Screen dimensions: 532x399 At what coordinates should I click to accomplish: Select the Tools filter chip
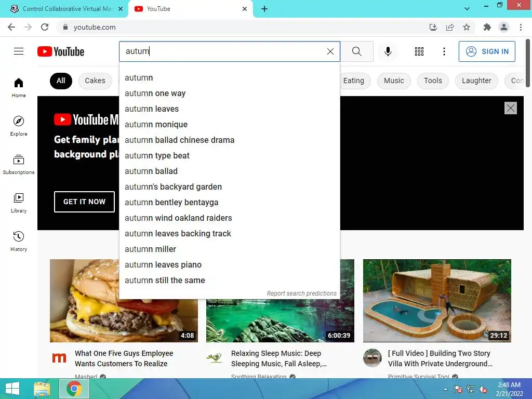click(x=433, y=81)
